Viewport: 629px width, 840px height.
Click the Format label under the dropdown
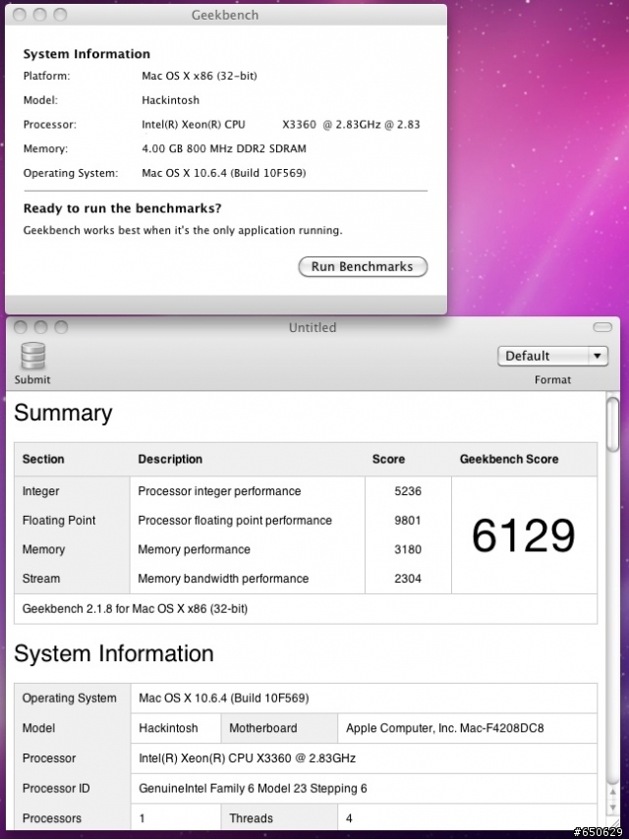pos(552,380)
